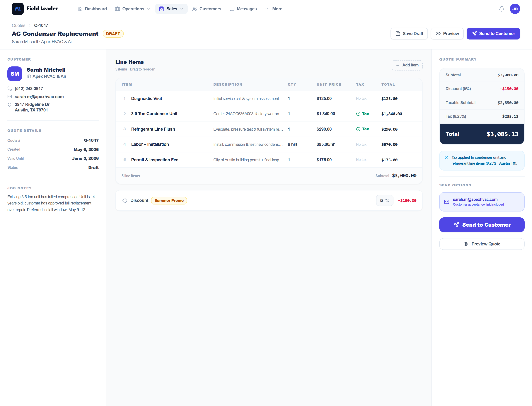Viewport: 532px width, 406px height.
Task: Click the customer email sarah.m@apexhvac.com
Action: pos(39,97)
